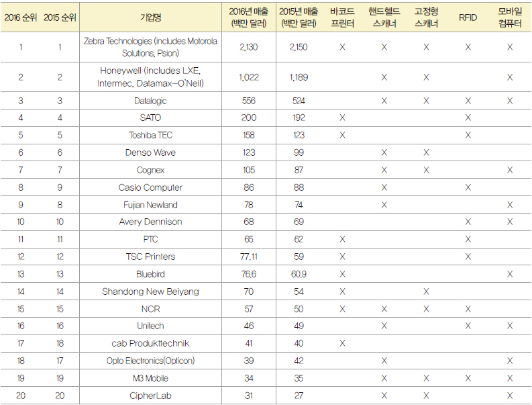Image resolution: width=532 pixels, height=405 pixels.
Task: Click cab Produkttechnik's X mark
Action: click(x=342, y=343)
